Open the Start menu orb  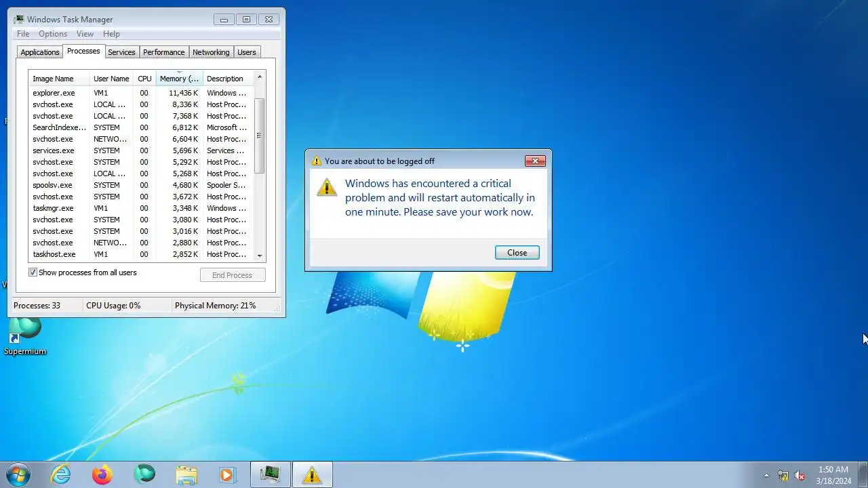point(17,474)
